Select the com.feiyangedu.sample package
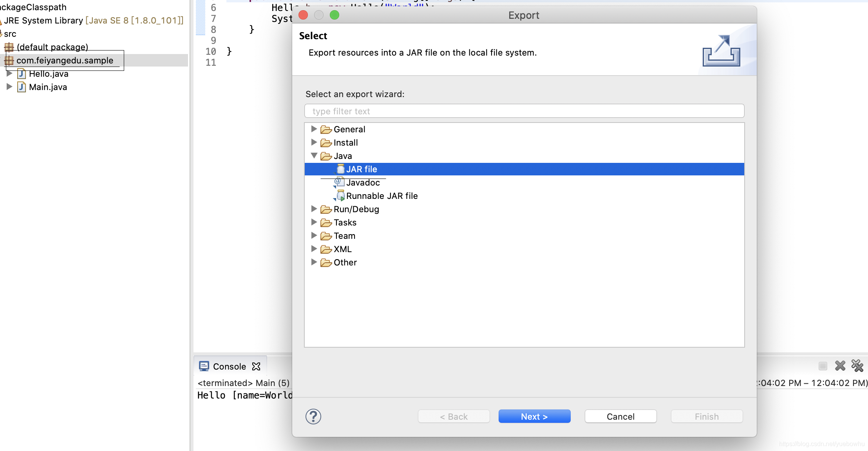The height and width of the screenshot is (451, 868). tap(65, 60)
